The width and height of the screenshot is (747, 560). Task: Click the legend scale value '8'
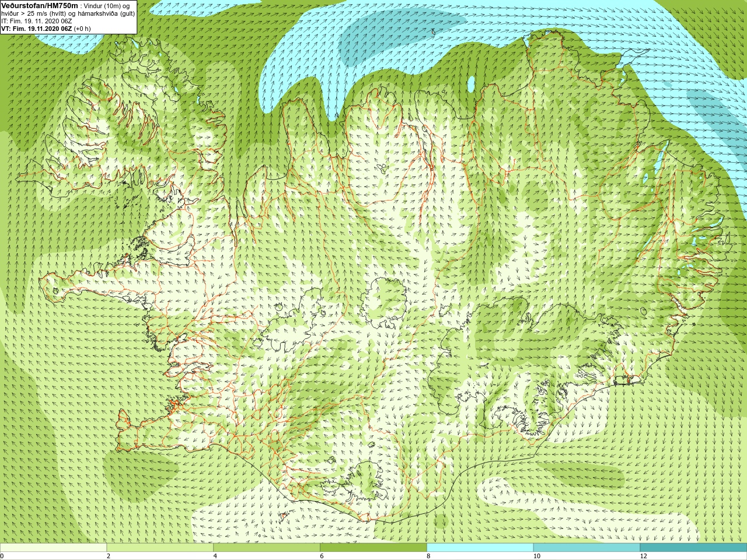[x=428, y=556]
